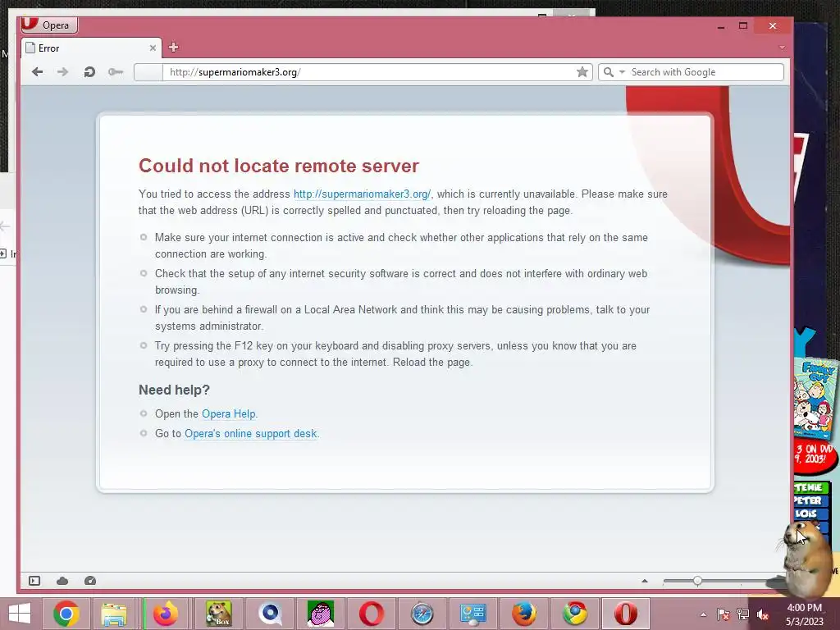Open Action Center flag in tray

724,614
